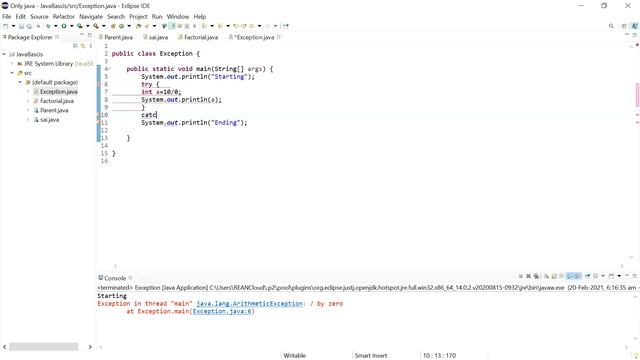
Task: Toggle Scroll Lock in Console toolbar
Action: pyautogui.click(x=554, y=276)
